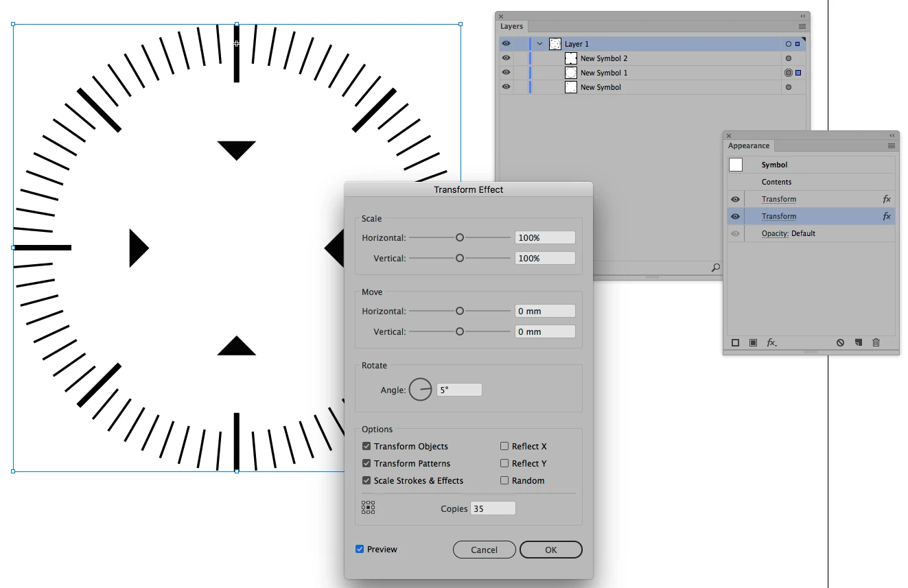
Task: Turn off the Preview checkbox
Action: tap(360, 549)
